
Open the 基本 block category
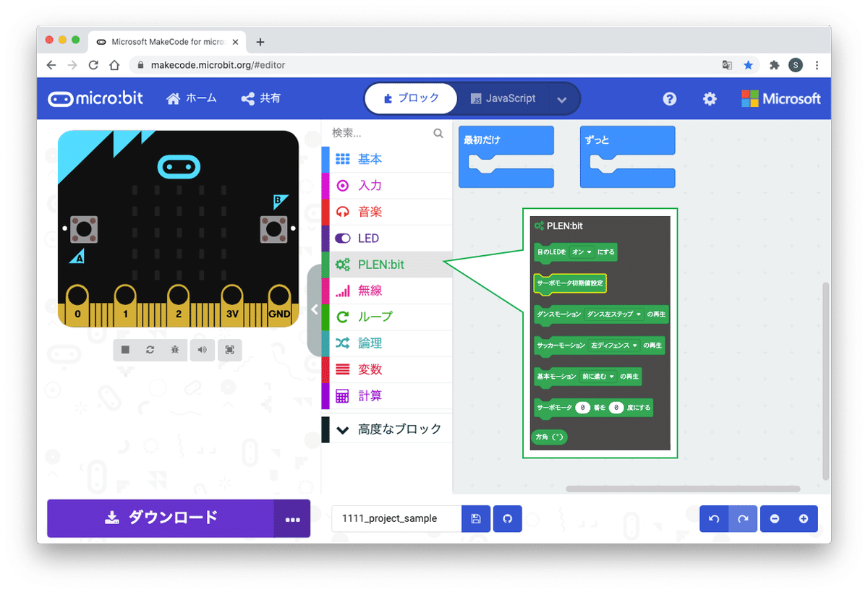click(x=387, y=159)
